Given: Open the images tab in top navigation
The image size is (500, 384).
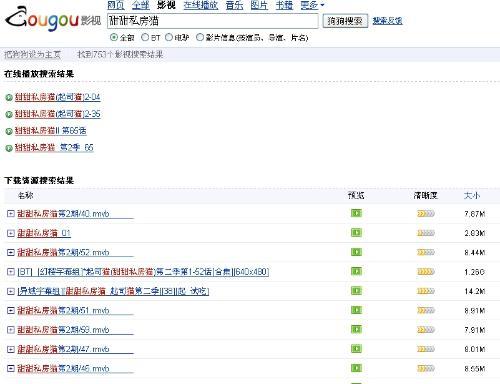Looking at the screenshot, I should (259, 5).
